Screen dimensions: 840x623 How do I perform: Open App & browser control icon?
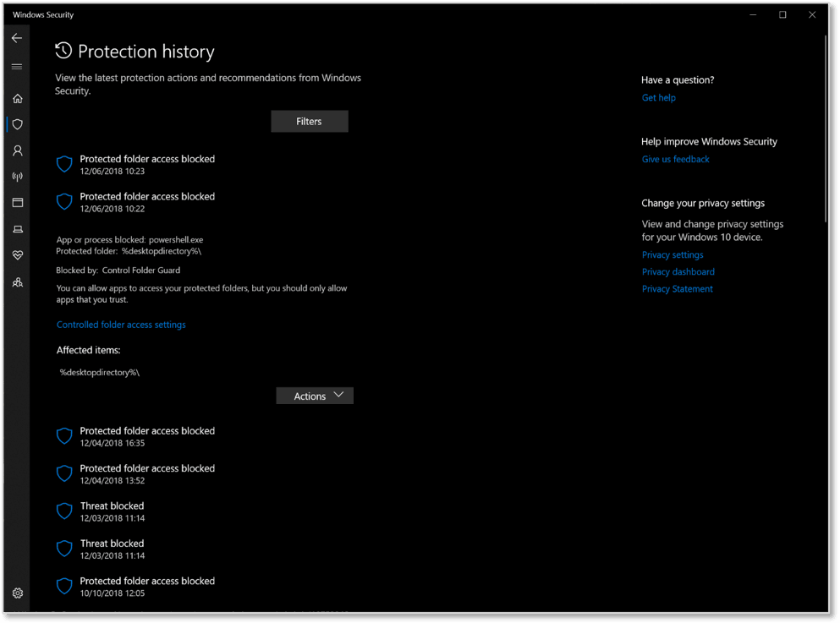click(x=17, y=203)
